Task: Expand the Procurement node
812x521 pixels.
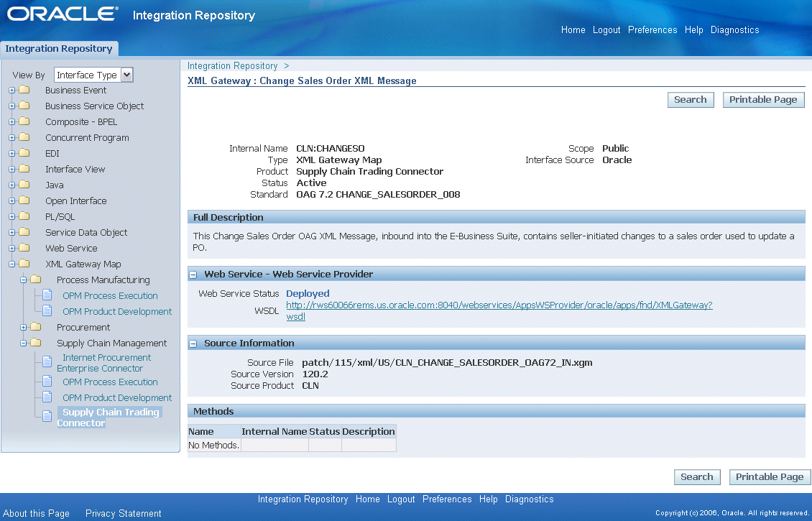Action: [23, 327]
